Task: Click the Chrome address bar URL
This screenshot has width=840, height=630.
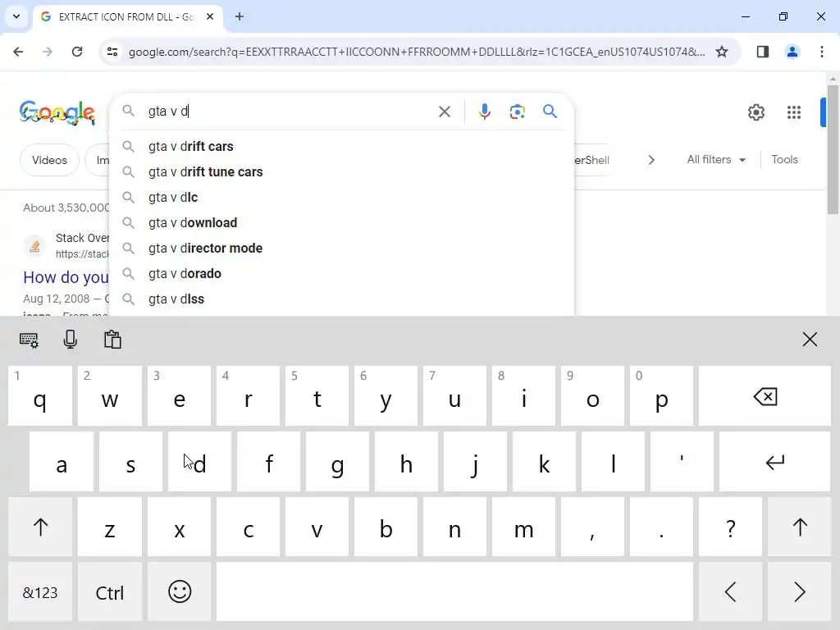Action: [x=416, y=52]
